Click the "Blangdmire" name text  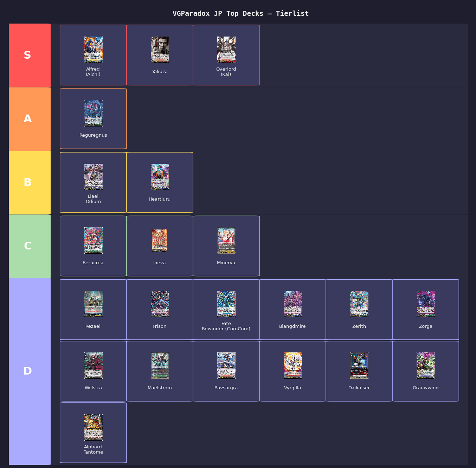[x=292, y=326]
